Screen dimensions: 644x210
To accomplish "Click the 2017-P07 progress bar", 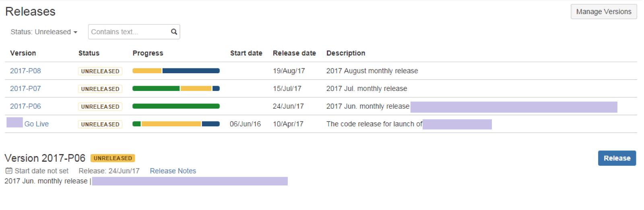I will click(x=176, y=89).
